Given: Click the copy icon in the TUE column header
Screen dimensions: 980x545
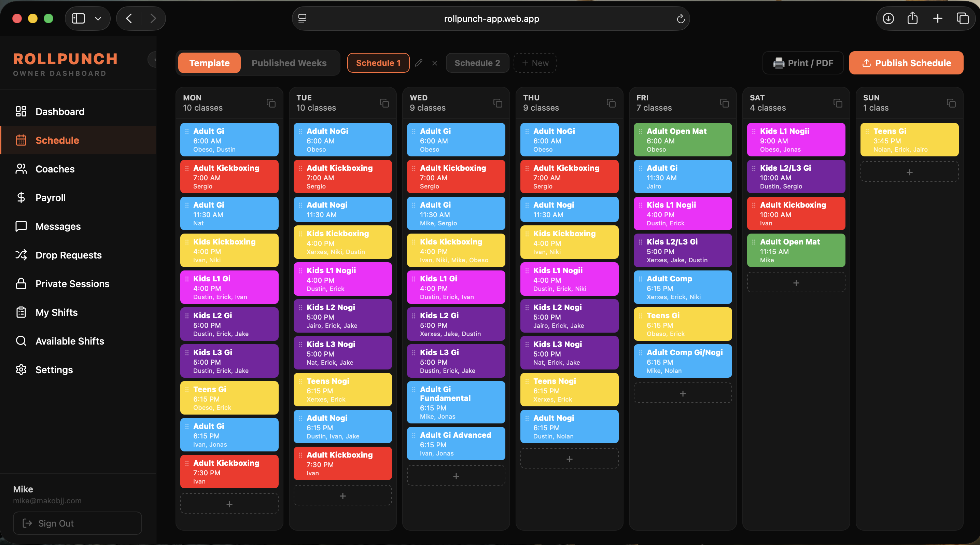Looking at the screenshot, I should click(384, 103).
